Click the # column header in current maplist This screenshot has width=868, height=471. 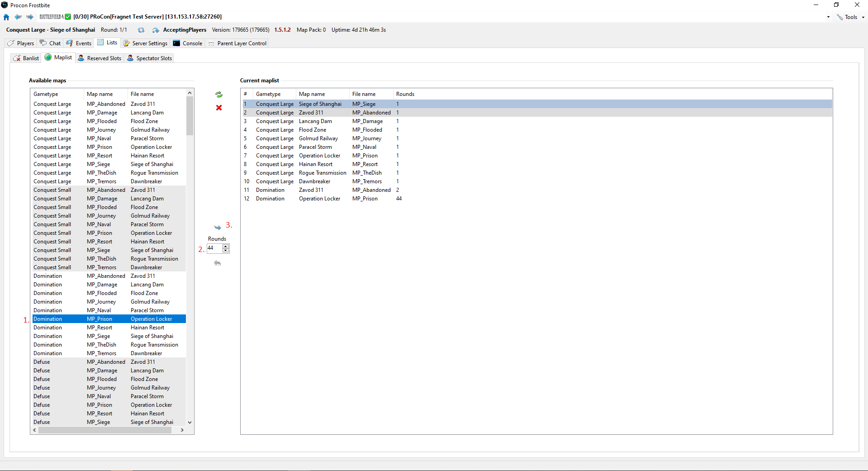247,94
